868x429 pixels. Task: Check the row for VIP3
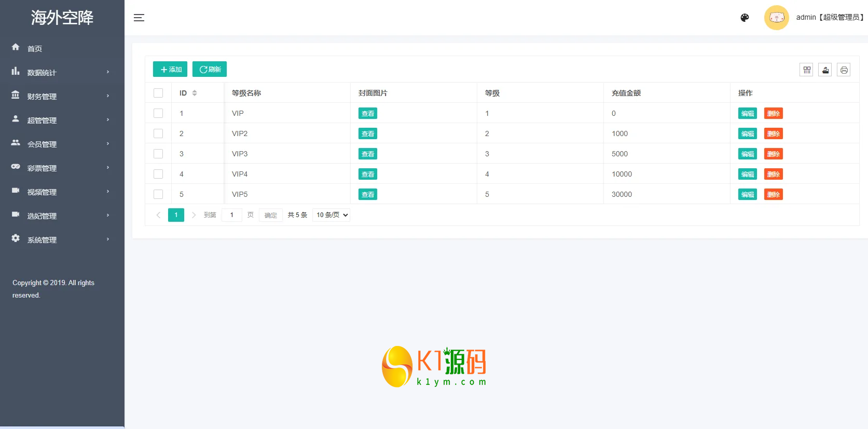point(158,154)
